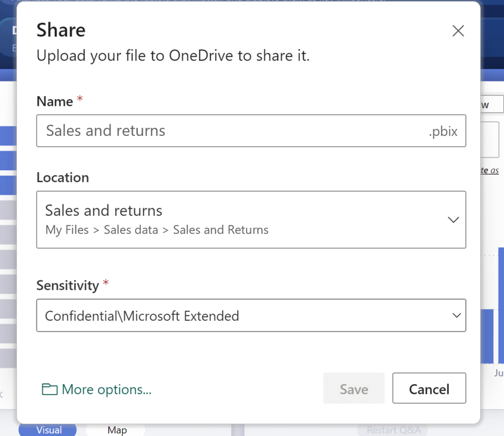Screen dimensions: 504x436
Task: Click the tall blue chart bar at right
Action: click(x=501, y=305)
